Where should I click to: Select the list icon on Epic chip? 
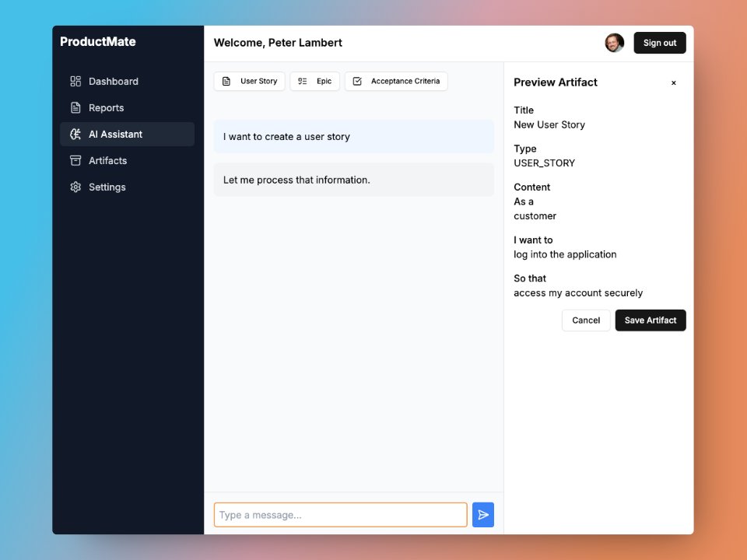[x=302, y=81]
